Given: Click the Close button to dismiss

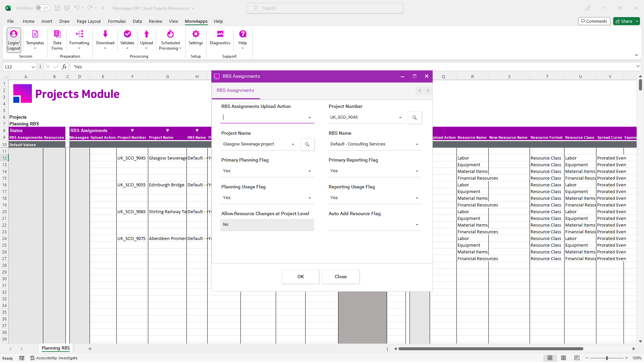Looking at the screenshot, I should click(x=340, y=276).
